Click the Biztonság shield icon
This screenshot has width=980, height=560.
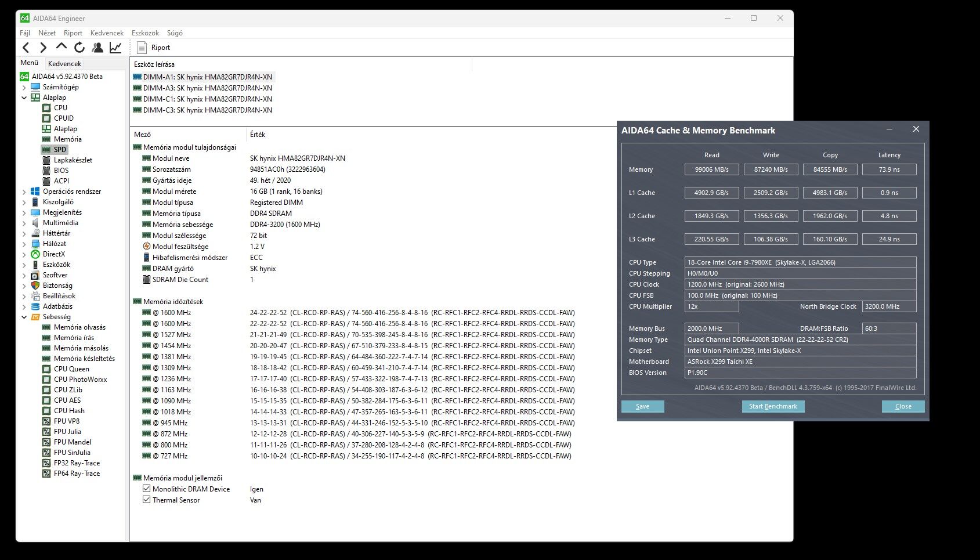tap(35, 286)
